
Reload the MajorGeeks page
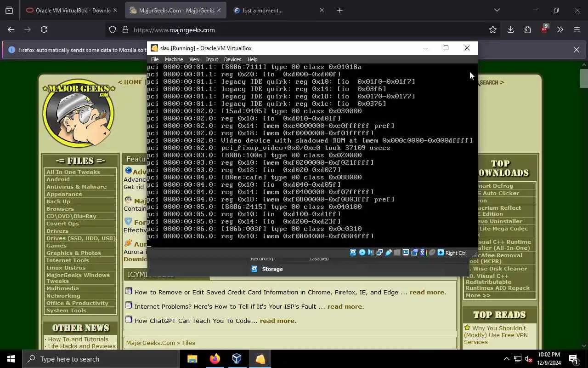(x=44, y=29)
